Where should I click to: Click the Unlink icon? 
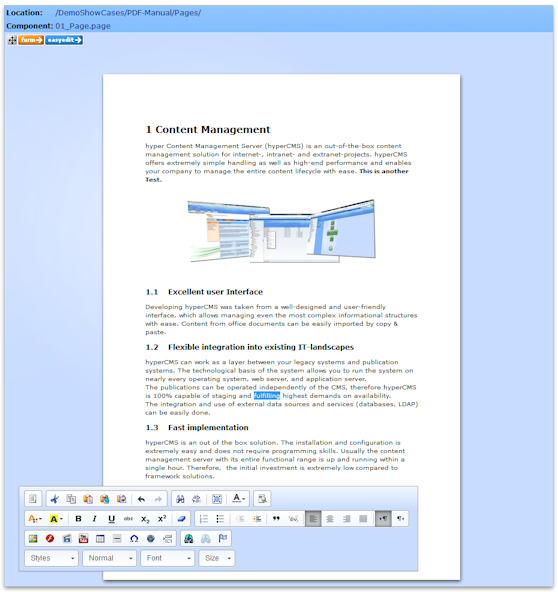(x=205, y=539)
